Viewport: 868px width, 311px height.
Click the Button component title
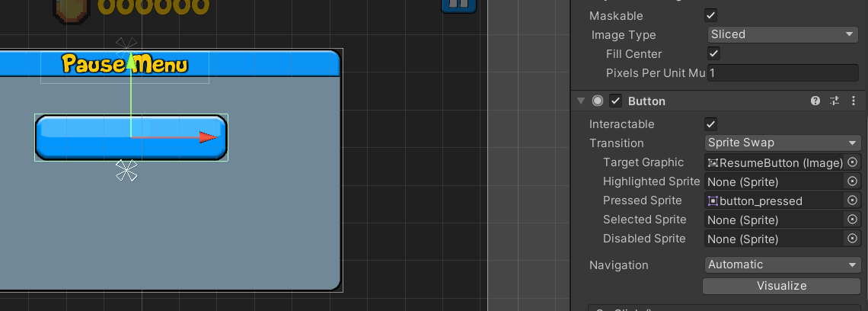pos(646,101)
